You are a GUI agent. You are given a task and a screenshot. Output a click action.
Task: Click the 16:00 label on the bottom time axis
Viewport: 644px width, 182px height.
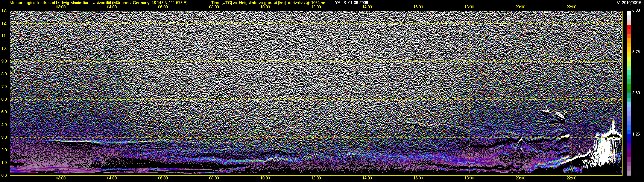click(418, 178)
